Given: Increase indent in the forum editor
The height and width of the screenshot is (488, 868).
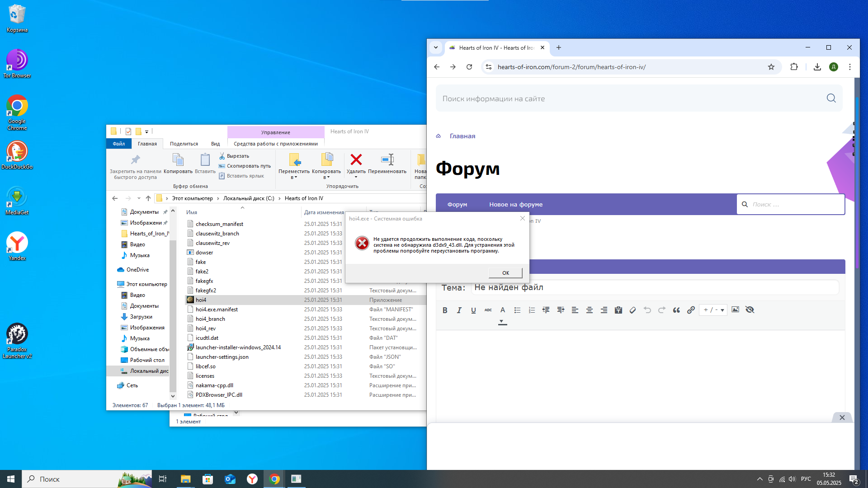Looking at the screenshot, I should (x=561, y=310).
